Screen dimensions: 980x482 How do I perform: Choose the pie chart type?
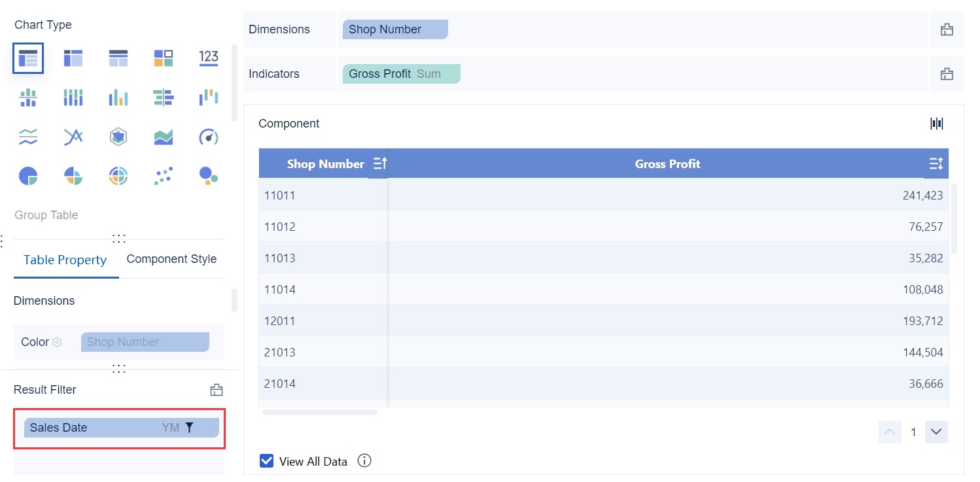pyautogui.click(x=28, y=176)
